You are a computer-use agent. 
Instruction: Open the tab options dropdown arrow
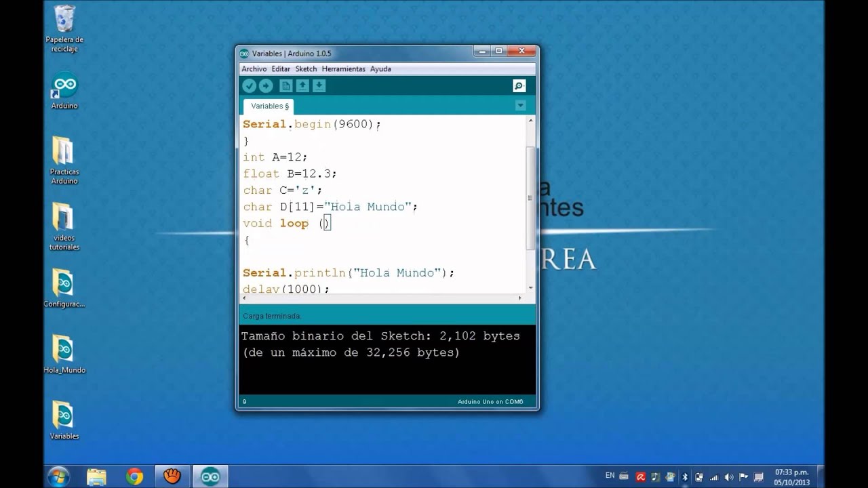coord(520,106)
